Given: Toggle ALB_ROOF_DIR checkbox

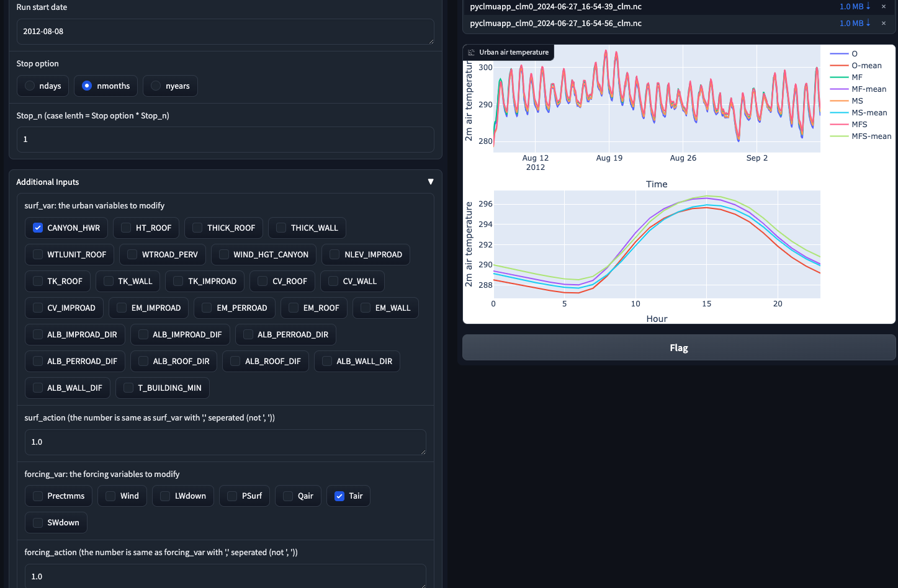Looking at the screenshot, I should tap(143, 361).
